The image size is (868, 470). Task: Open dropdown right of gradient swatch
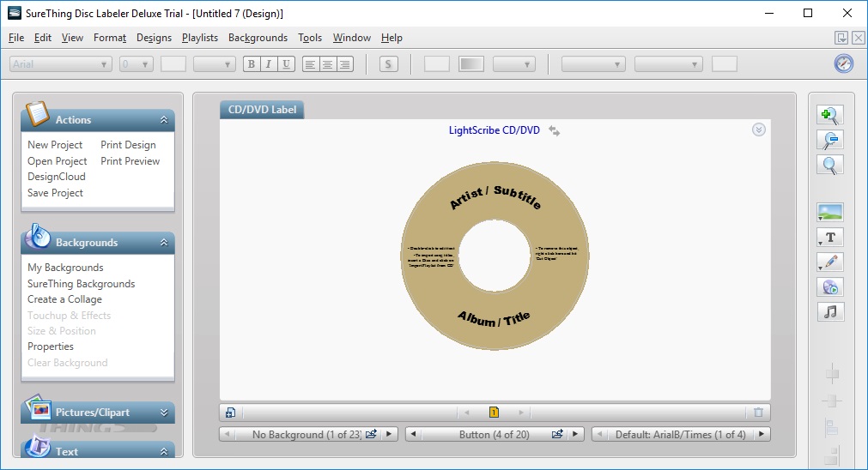(x=513, y=64)
